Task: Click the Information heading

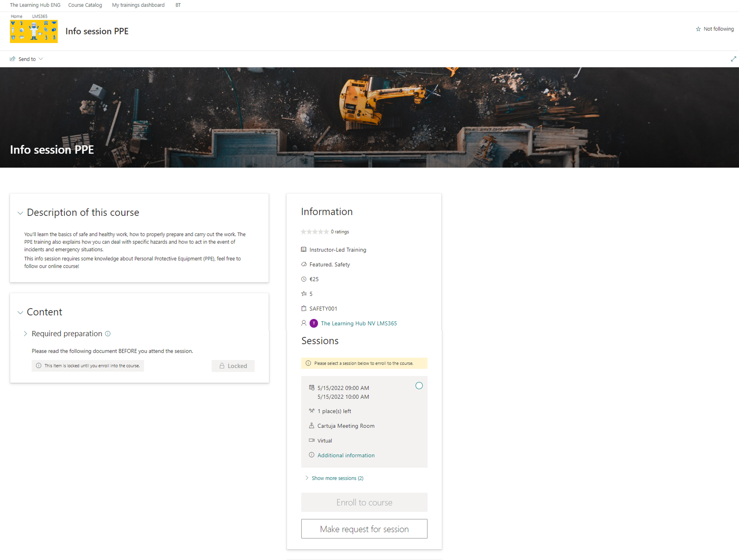Action: pos(327,212)
